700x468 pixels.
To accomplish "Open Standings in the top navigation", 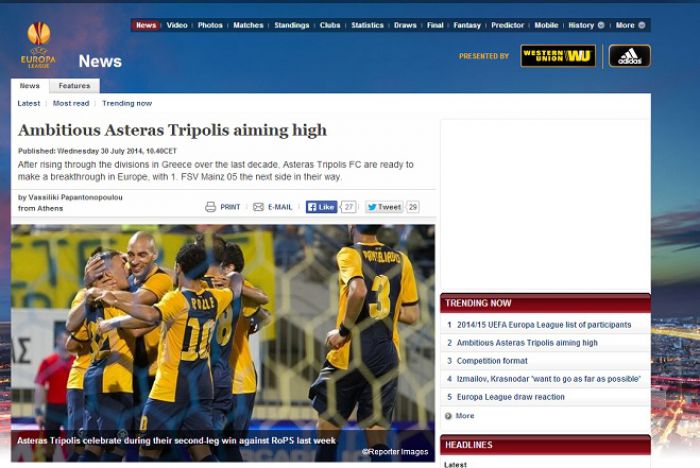I will click(292, 25).
